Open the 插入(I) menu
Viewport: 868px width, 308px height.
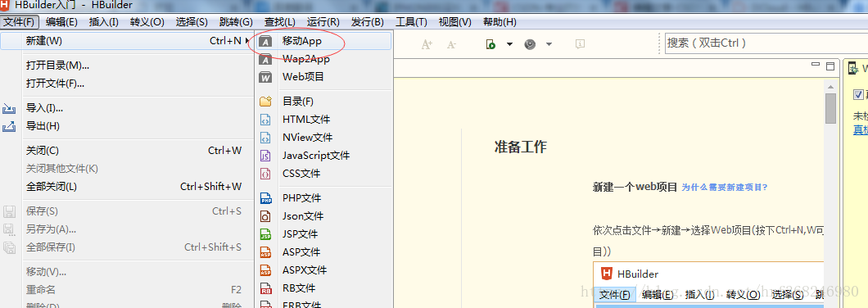point(103,22)
